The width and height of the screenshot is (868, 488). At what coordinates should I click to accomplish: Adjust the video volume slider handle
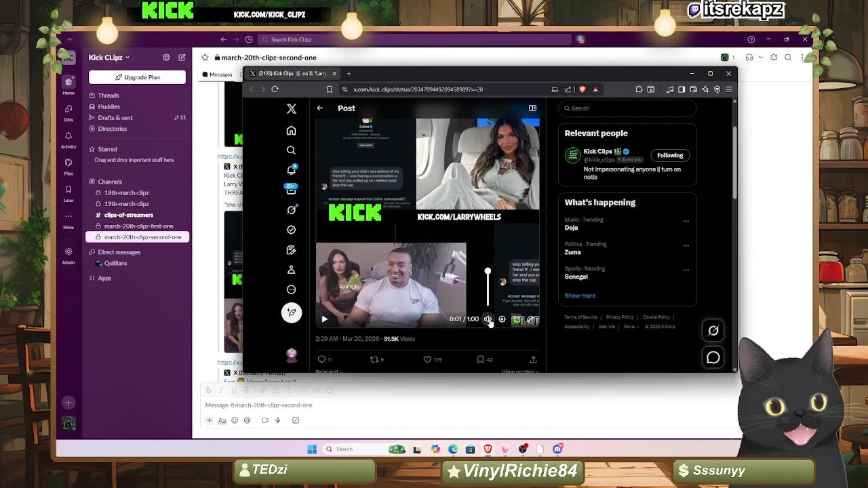[488, 272]
